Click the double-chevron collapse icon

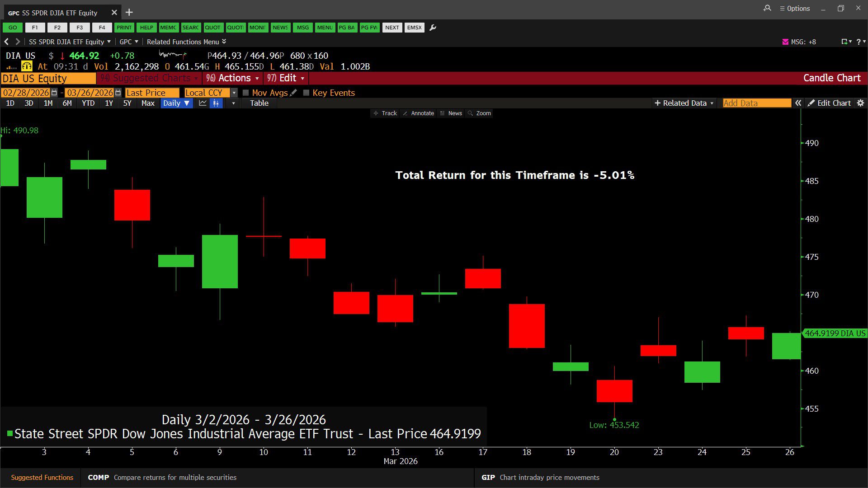[x=798, y=103]
